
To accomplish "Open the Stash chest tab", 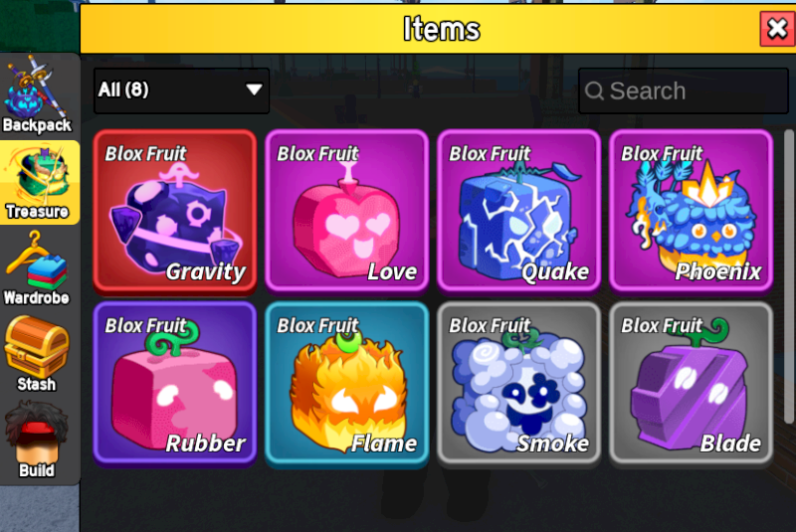I will [37, 354].
